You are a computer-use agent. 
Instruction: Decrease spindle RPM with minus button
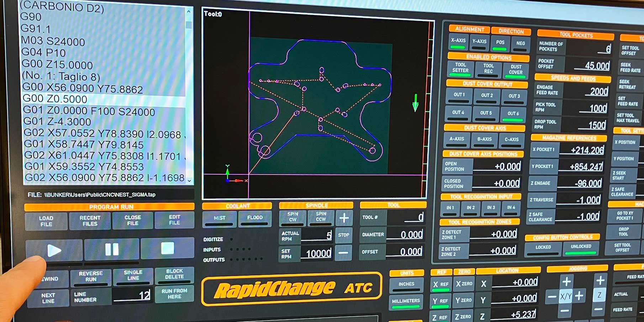coord(343,253)
